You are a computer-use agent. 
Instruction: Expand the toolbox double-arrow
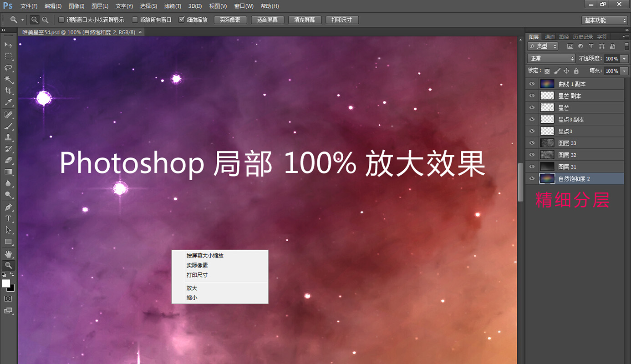4,30
